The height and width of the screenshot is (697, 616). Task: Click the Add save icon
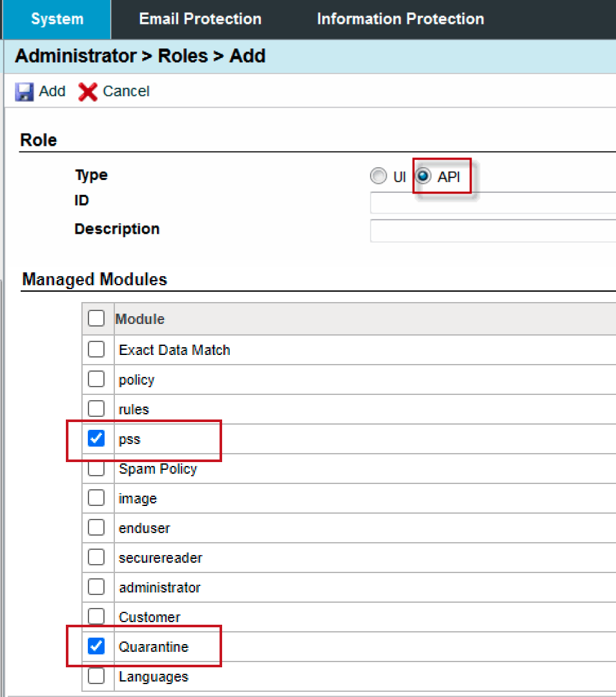(x=25, y=92)
